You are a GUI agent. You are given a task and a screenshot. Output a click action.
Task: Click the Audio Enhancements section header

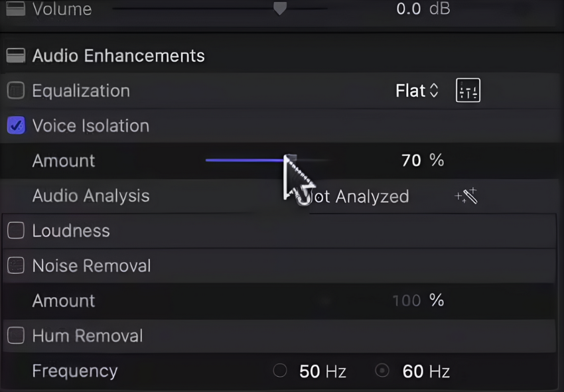pos(118,56)
